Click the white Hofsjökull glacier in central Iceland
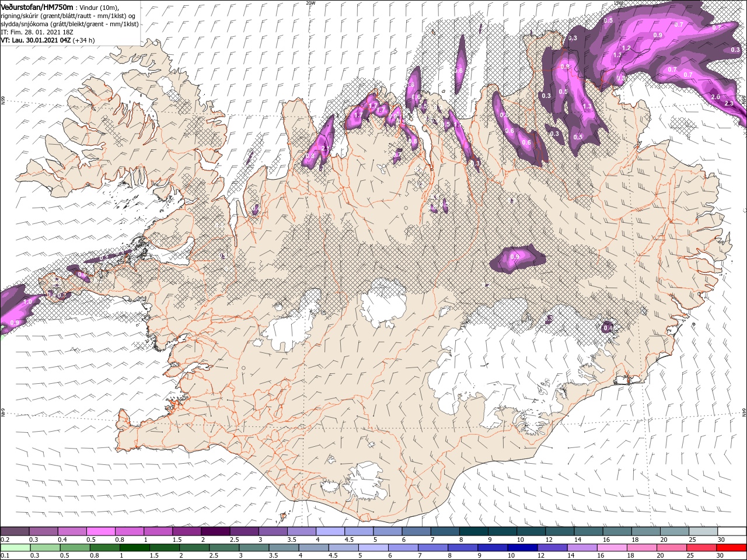 pos(383,303)
